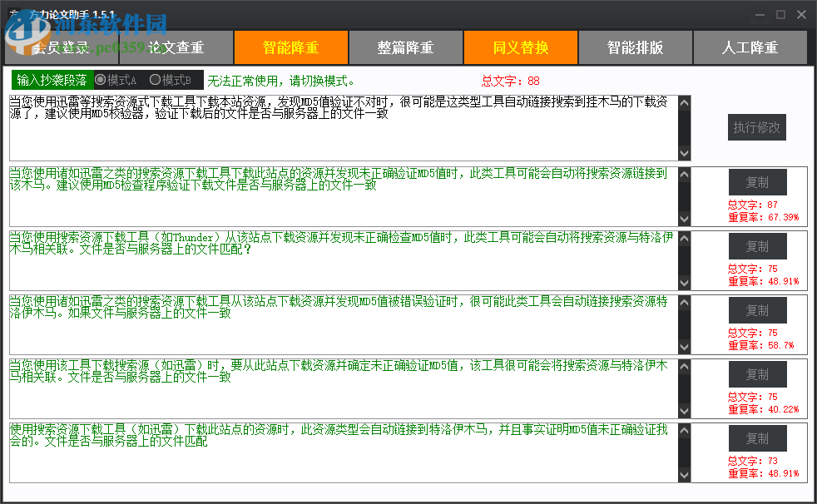The height and width of the screenshot is (504, 817).
Task: Switch to the 智能排版 tab
Action: (x=635, y=47)
